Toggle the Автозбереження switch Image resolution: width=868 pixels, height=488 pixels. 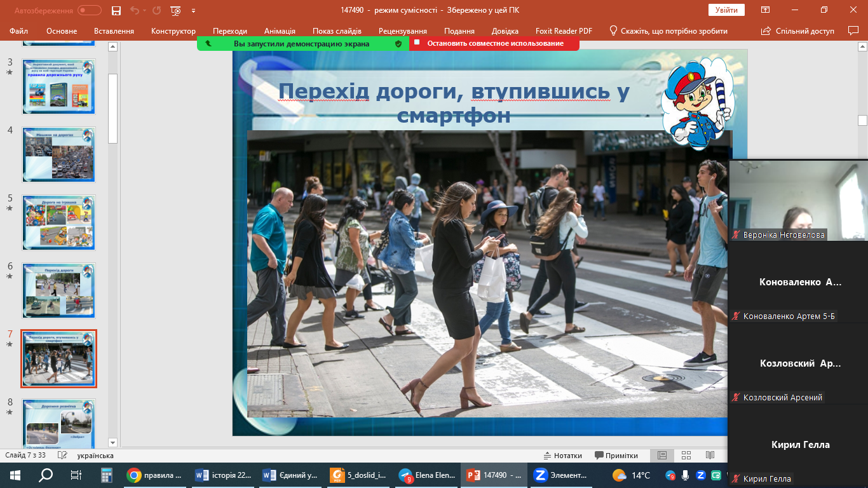click(90, 10)
